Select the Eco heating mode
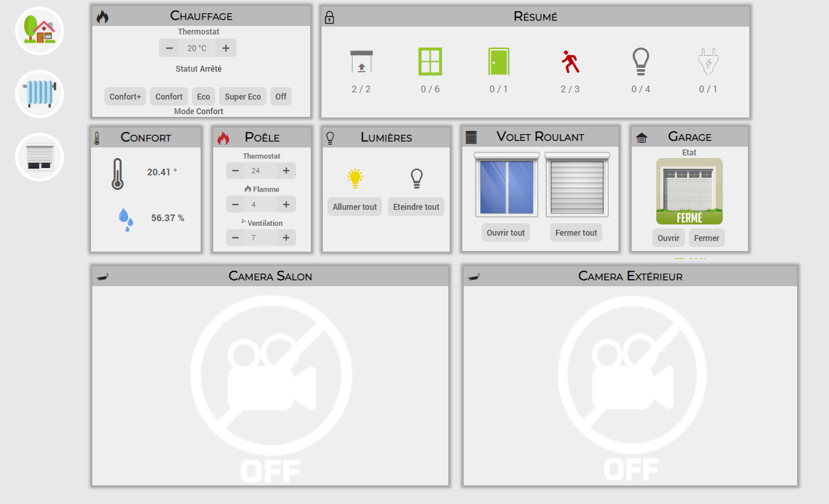 coord(203,96)
